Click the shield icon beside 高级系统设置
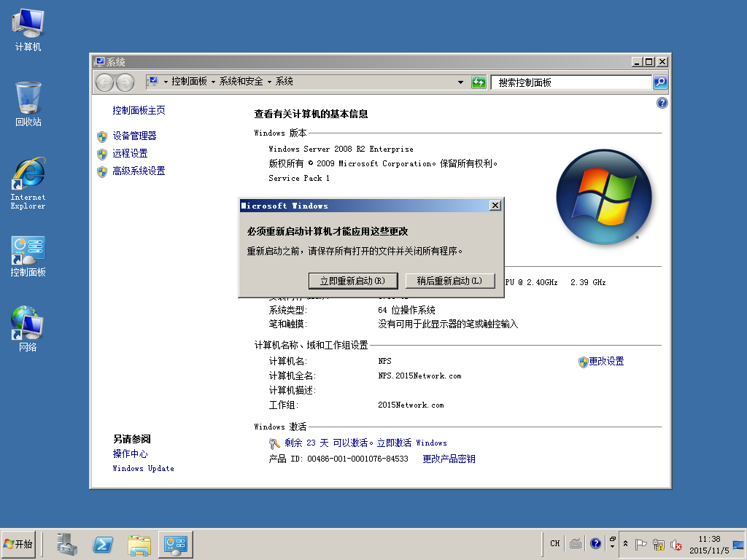 [102, 172]
